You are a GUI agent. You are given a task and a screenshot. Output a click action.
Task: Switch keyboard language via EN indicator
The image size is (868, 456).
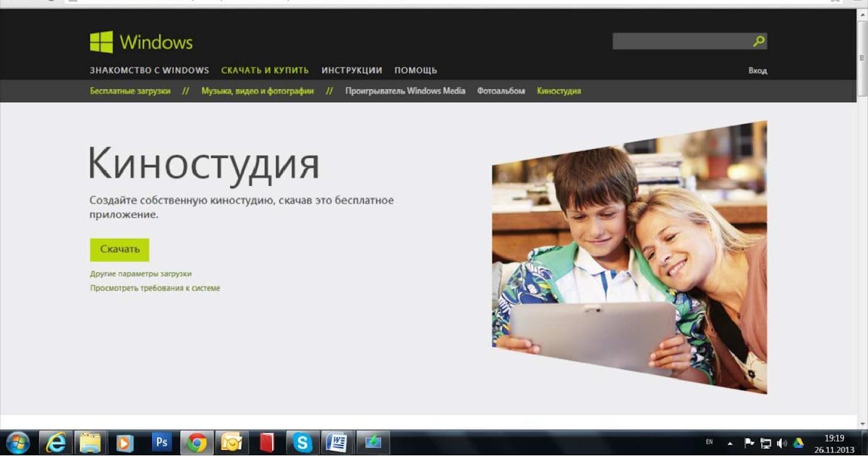[x=709, y=443]
